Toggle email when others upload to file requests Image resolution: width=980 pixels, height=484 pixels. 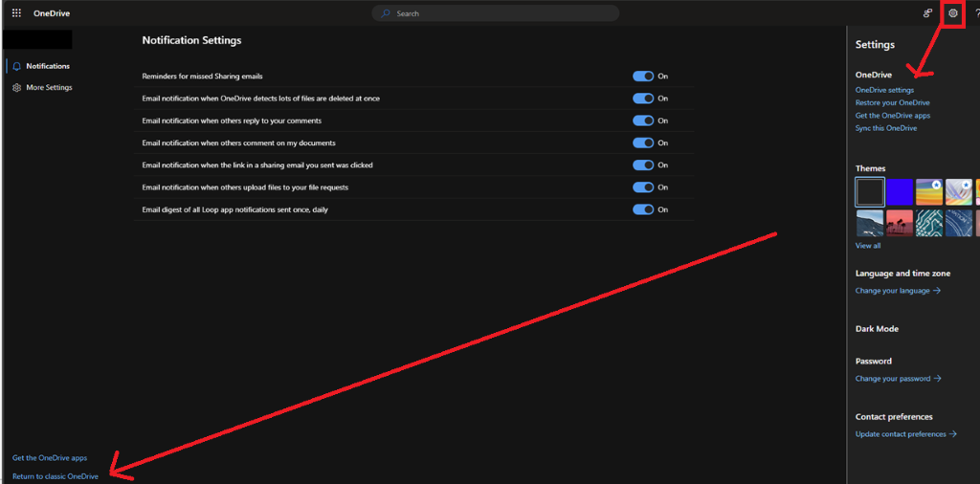[x=643, y=187]
